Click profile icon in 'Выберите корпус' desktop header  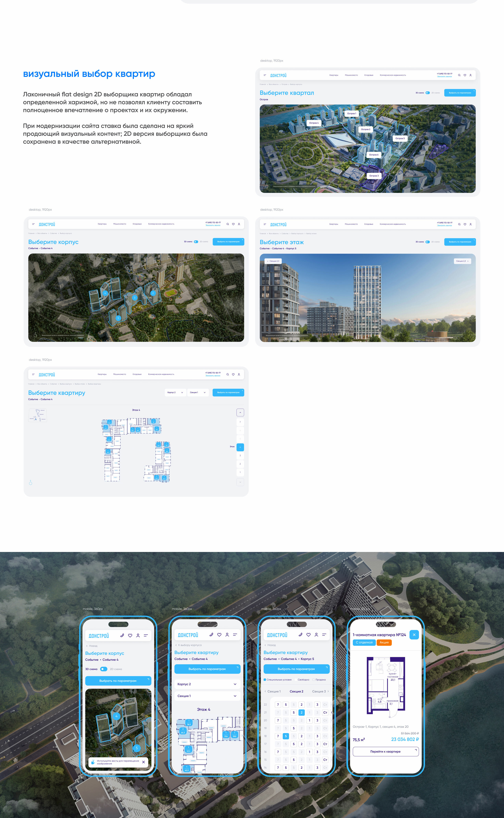(239, 224)
